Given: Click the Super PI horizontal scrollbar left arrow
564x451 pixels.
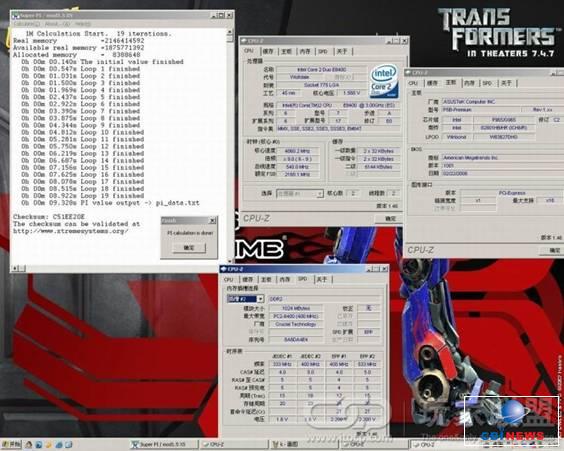Looking at the screenshot, I should pos(15,268).
